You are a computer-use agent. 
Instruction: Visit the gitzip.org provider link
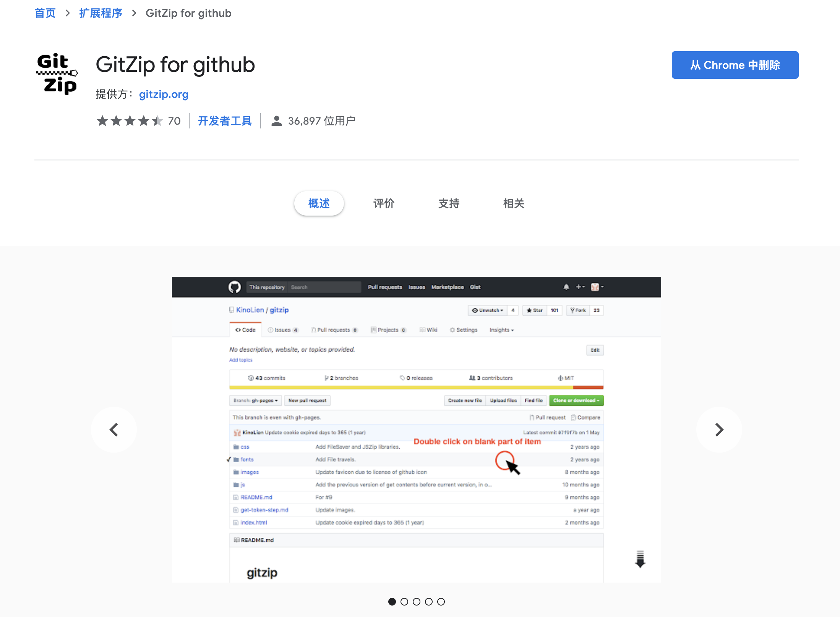[163, 94]
